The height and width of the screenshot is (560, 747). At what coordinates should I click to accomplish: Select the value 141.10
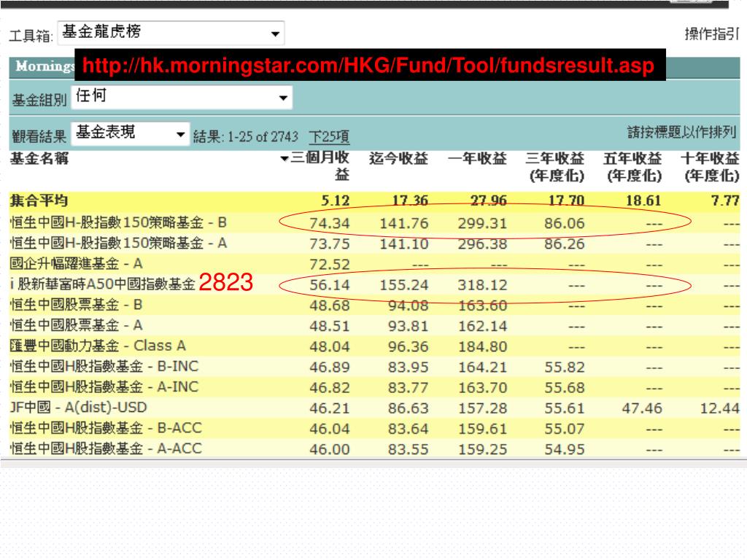point(404,244)
